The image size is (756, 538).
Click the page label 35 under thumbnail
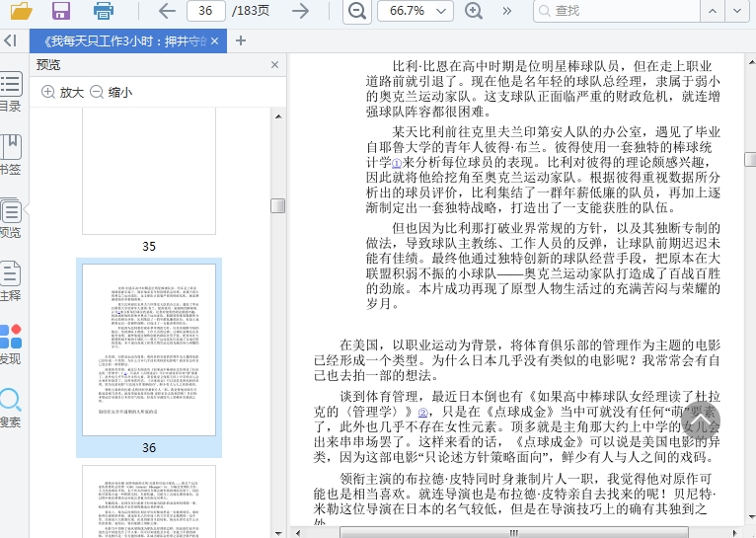[x=149, y=247]
